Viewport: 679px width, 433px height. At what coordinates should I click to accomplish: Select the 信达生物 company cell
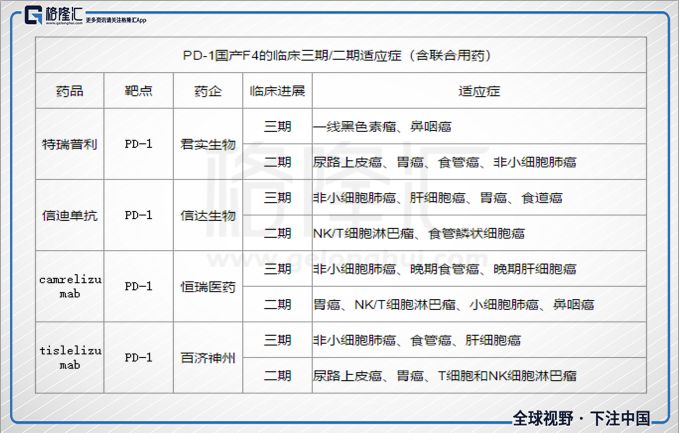208,215
